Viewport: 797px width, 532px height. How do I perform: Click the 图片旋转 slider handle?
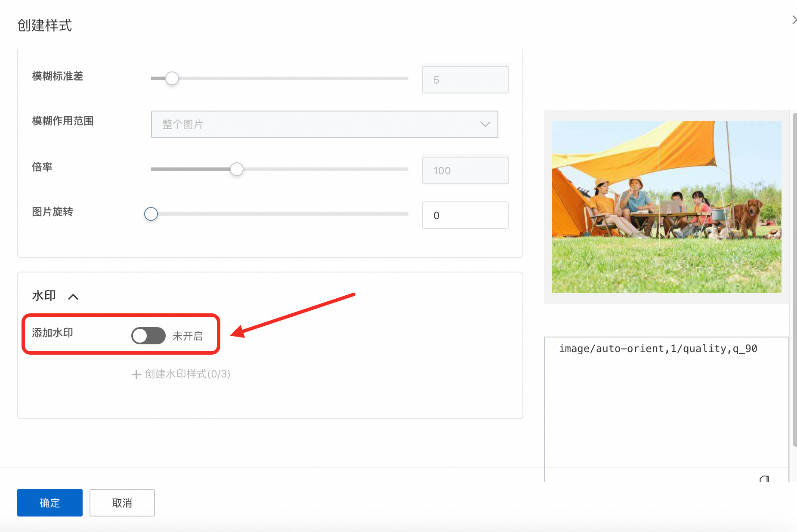coord(151,214)
